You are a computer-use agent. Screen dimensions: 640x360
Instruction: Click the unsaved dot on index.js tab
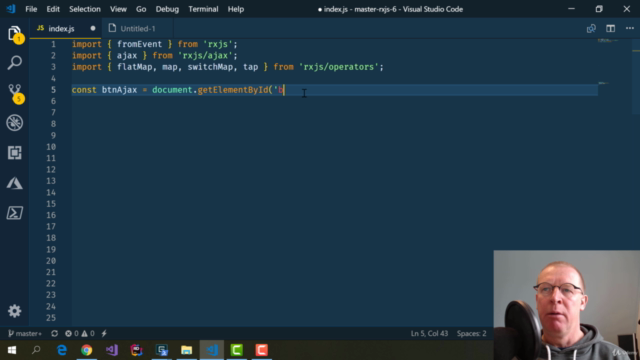(x=93, y=29)
